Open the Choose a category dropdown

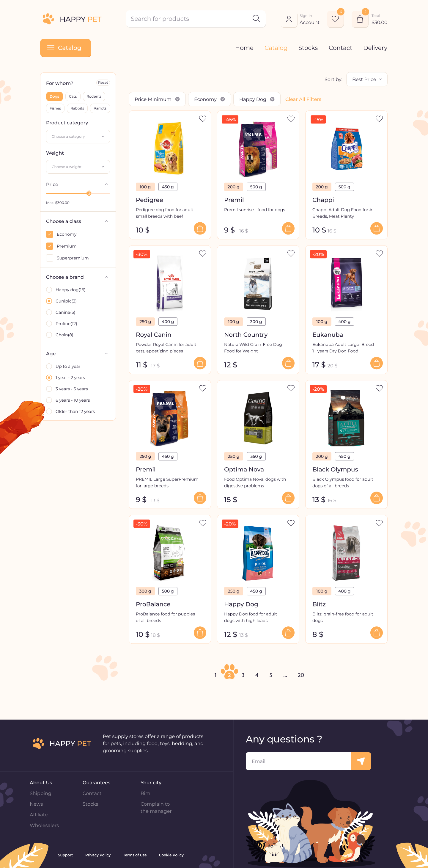78,137
